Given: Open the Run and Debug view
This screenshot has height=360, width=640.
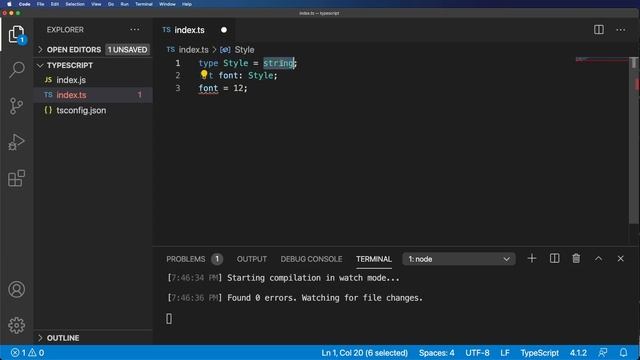Looking at the screenshot, I should click(16, 142).
